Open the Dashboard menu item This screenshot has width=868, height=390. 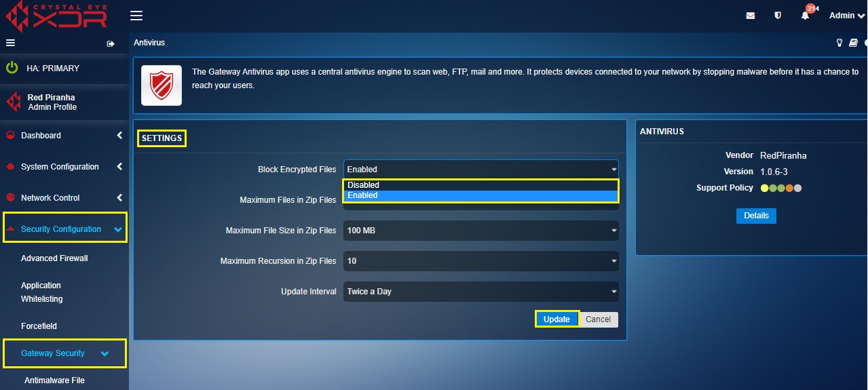[x=41, y=136]
